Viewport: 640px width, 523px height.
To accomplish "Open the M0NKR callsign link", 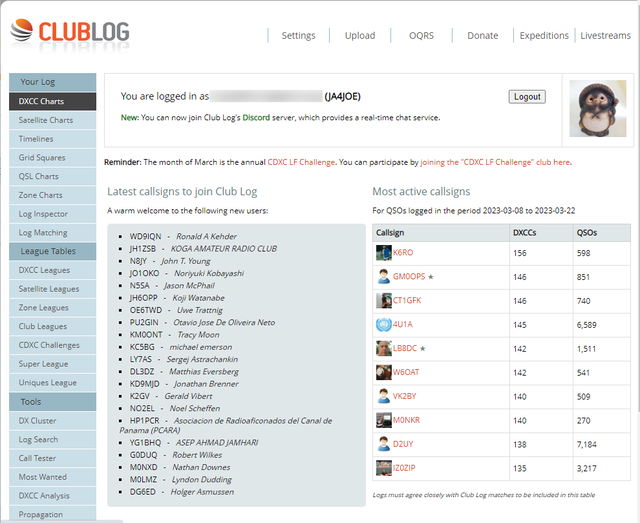I will click(406, 420).
